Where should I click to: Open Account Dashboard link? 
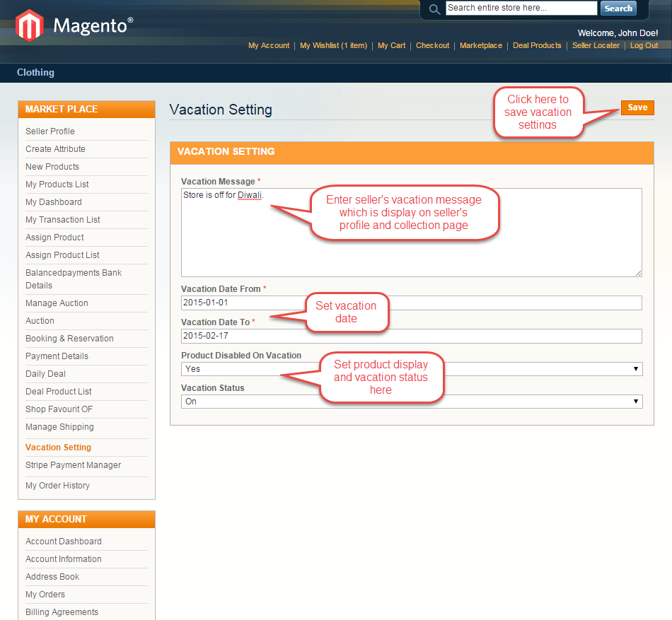point(64,542)
